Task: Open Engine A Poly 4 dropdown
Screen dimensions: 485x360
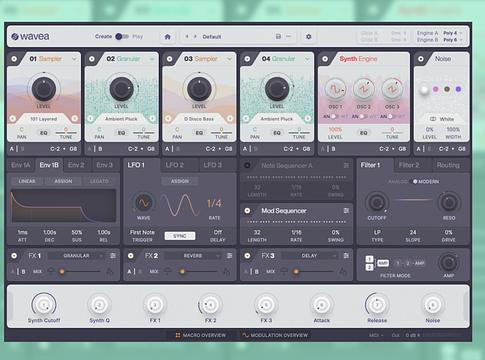Action: [452, 33]
